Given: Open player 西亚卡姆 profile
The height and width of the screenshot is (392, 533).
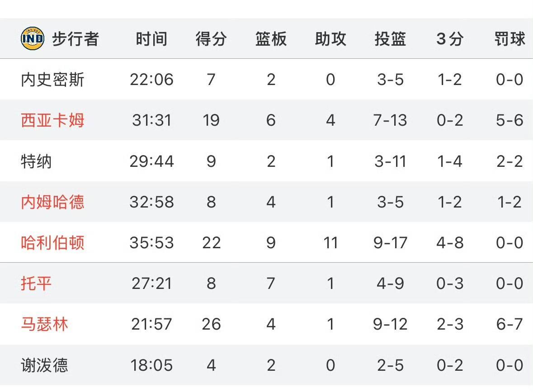Looking at the screenshot, I should tap(52, 120).
